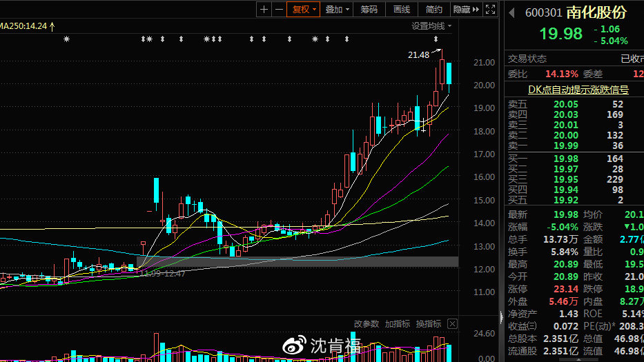Viewport: 644px width, 362px height.
Task: Click the side panel collapse handle
Action: (x=501, y=317)
